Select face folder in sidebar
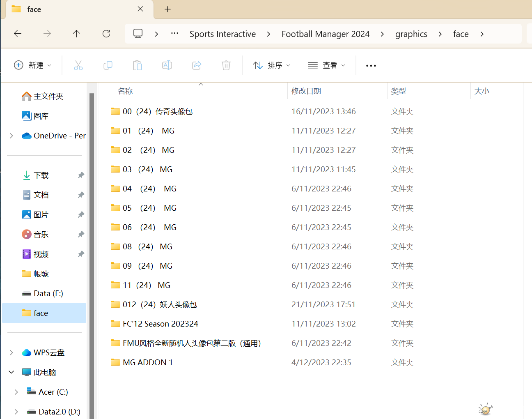This screenshot has width=532, height=419. coord(44,313)
